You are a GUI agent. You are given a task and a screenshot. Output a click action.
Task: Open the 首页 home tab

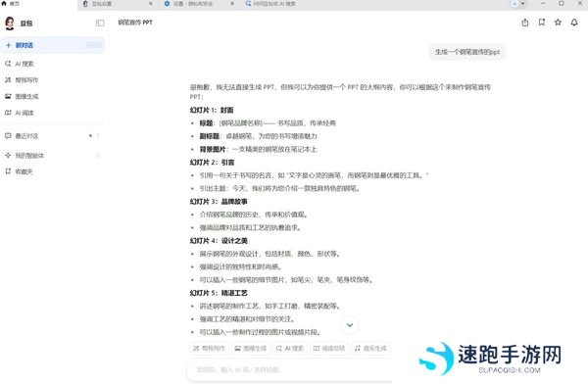click(11, 4)
